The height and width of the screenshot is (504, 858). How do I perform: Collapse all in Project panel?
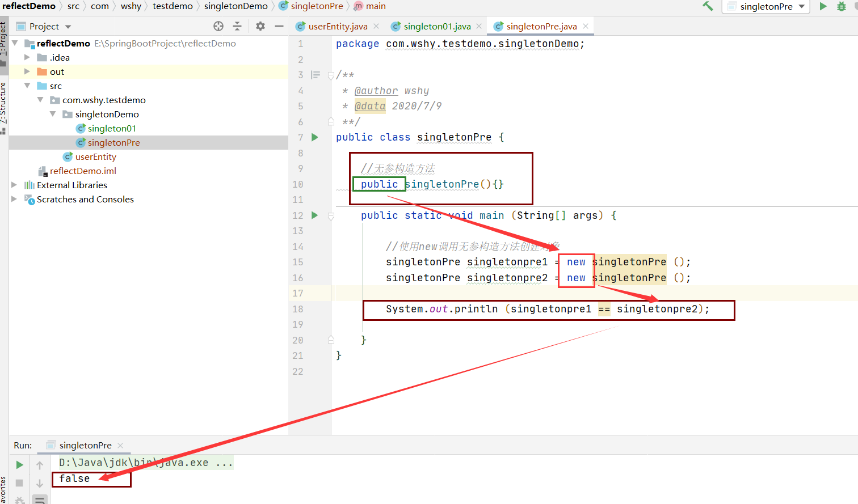click(237, 26)
